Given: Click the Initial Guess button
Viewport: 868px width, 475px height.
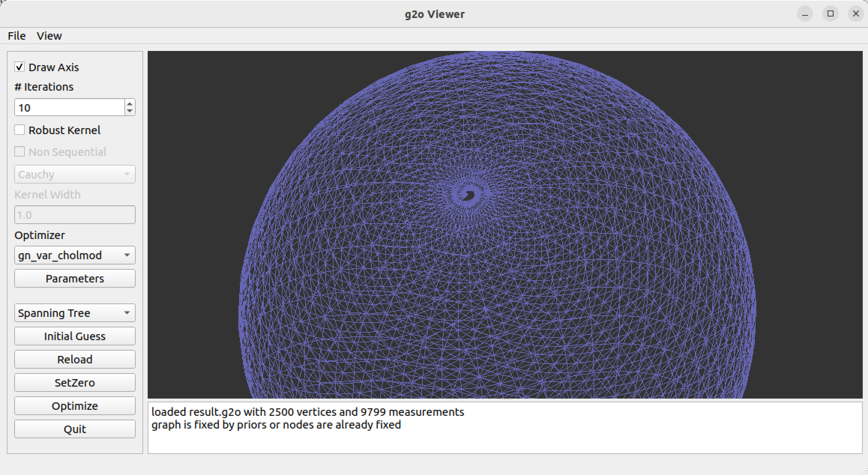Looking at the screenshot, I should click(75, 336).
